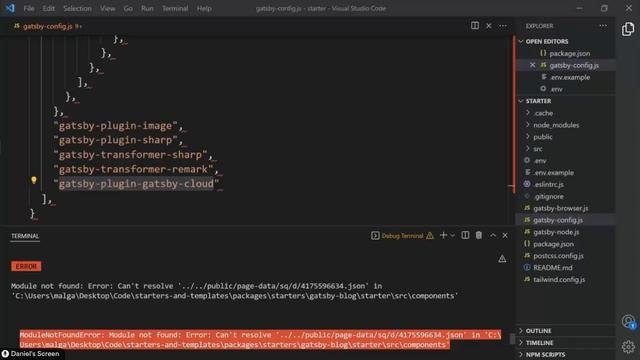Image resolution: width=640 pixels, height=360 pixels.
Task: Expand the TIMELINE section
Action: coord(539,343)
